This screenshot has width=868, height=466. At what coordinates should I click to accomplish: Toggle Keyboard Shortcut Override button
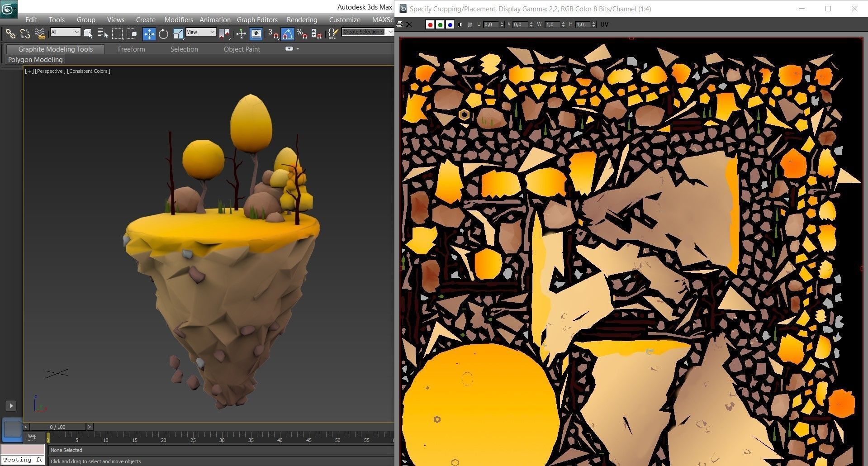(x=256, y=33)
